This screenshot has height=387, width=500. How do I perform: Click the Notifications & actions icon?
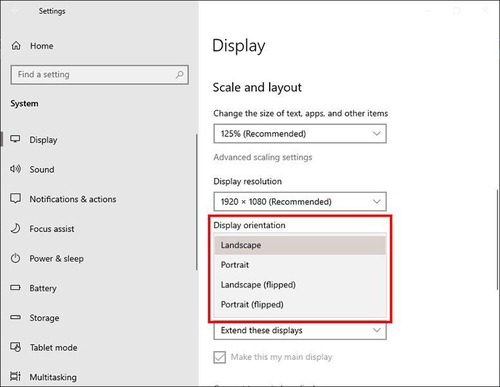[15, 199]
